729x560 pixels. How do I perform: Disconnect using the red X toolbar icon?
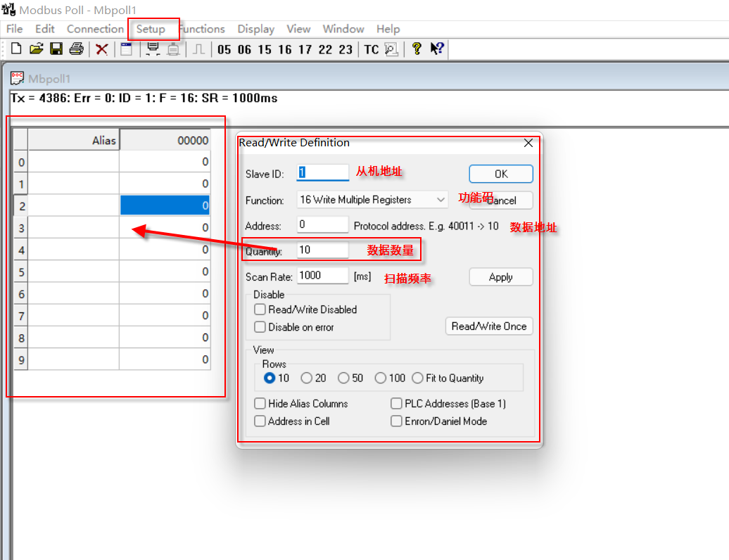point(101,49)
